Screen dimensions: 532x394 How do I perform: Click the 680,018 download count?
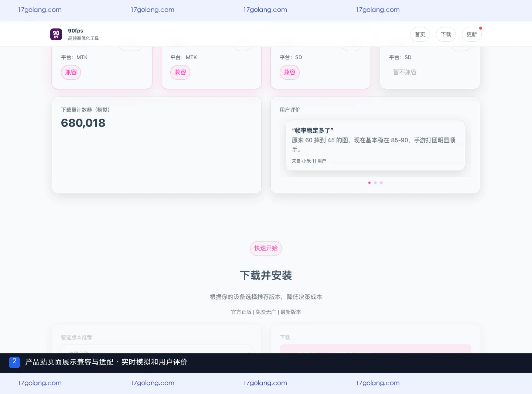click(x=83, y=123)
